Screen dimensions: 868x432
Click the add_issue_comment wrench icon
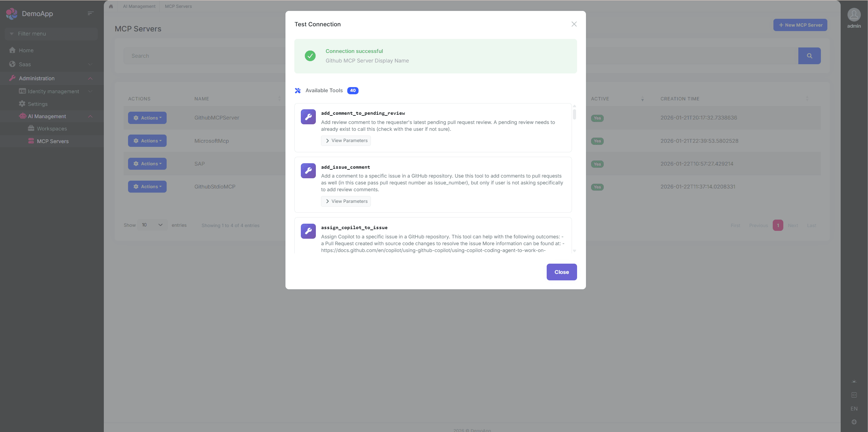(x=308, y=171)
